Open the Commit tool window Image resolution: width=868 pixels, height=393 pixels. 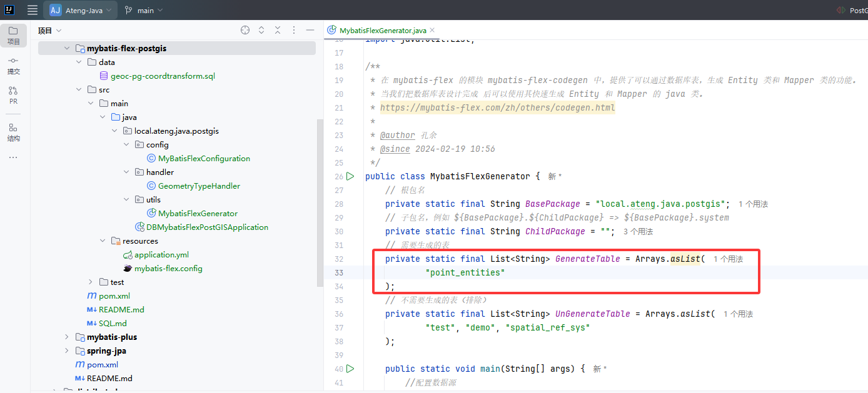(x=13, y=65)
